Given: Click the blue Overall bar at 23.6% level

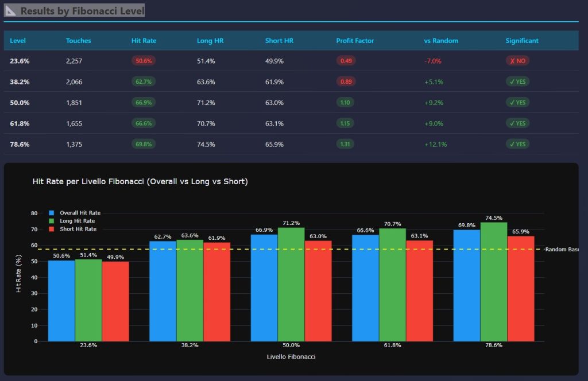Looking at the screenshot, I should [61, 301].
